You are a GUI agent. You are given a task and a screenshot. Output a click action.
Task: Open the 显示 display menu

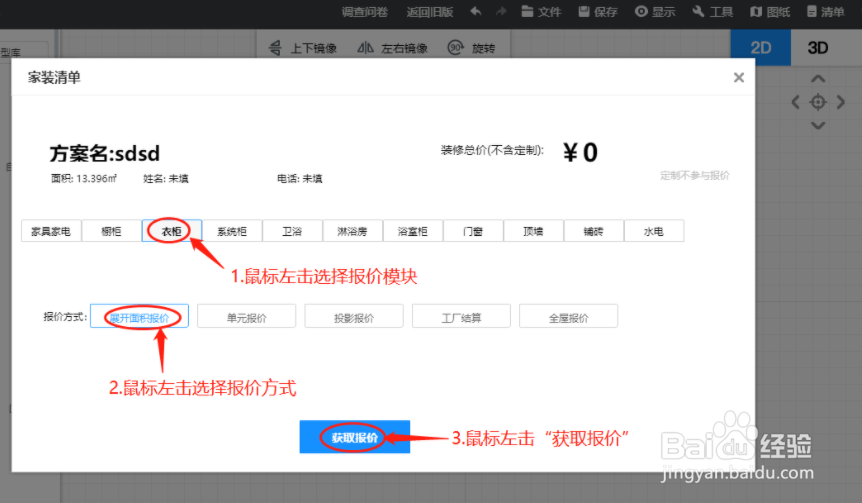pos(655,12)
